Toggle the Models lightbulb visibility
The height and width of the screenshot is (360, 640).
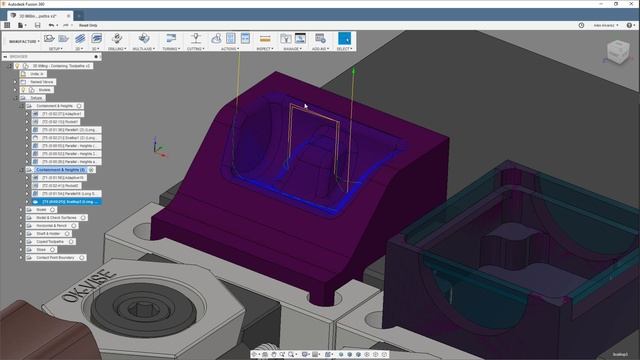point(24,90)
